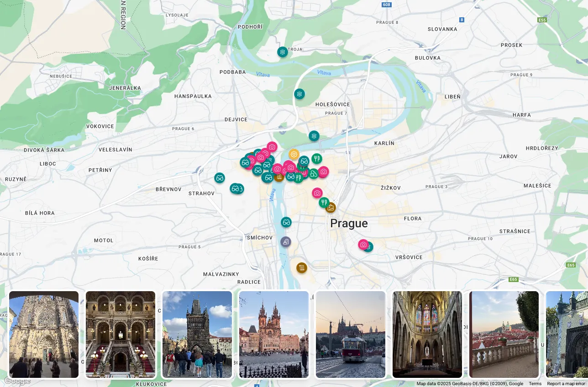This screenshot has height=387, width=588.
Task: Open the pink camera marker right of the bakery marker
Action: click(x=323, y=172)
